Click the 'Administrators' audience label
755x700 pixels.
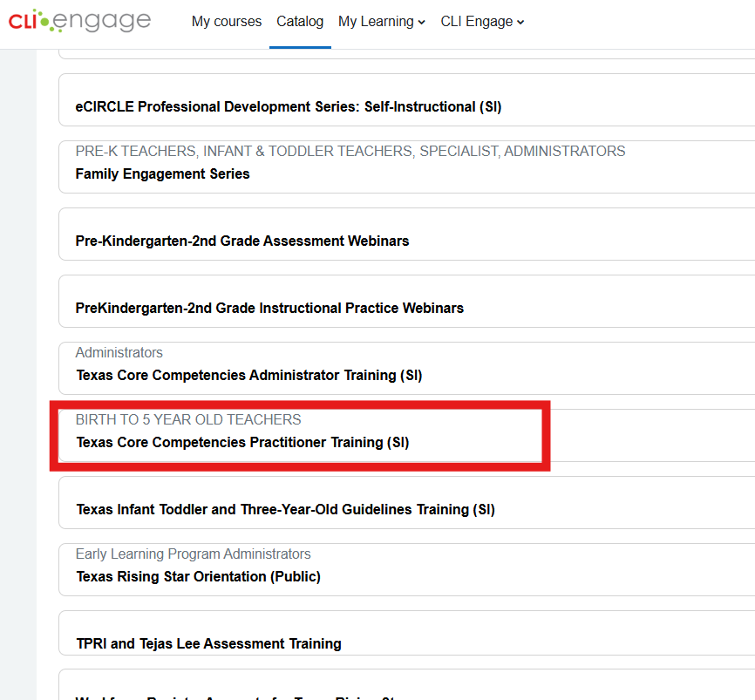[119, 353]
